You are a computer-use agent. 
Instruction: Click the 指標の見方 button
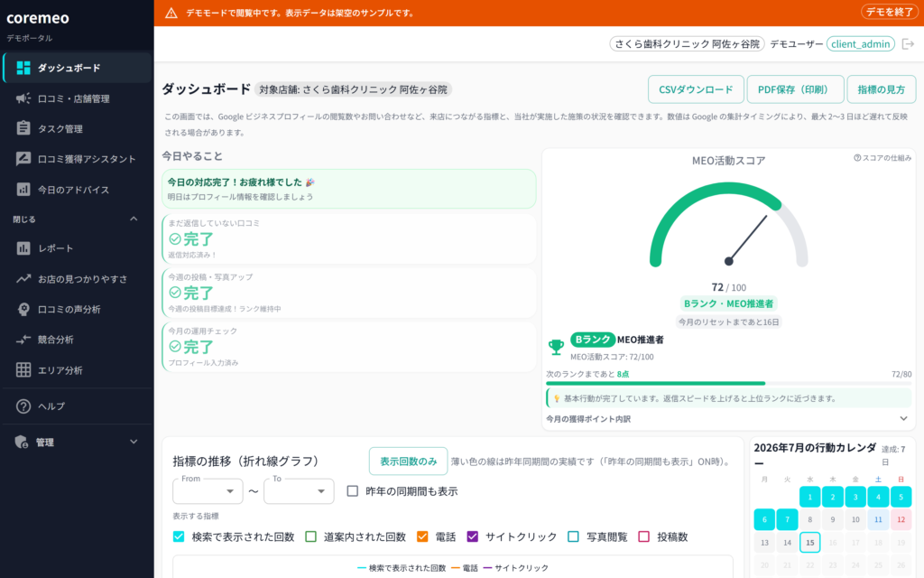click(x=881, y=89)
